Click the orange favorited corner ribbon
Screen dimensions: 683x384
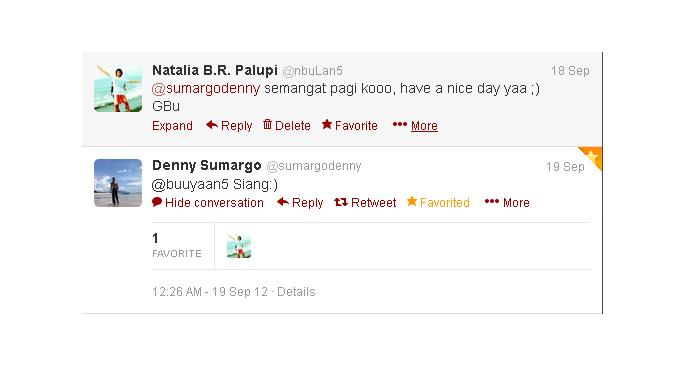(x=593, y=157)
